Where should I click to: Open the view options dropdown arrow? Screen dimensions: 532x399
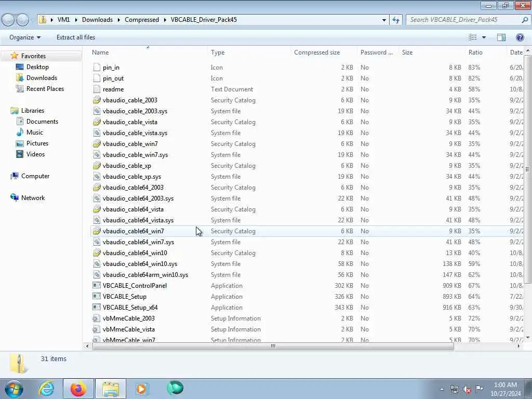click(x=484, y=37)
